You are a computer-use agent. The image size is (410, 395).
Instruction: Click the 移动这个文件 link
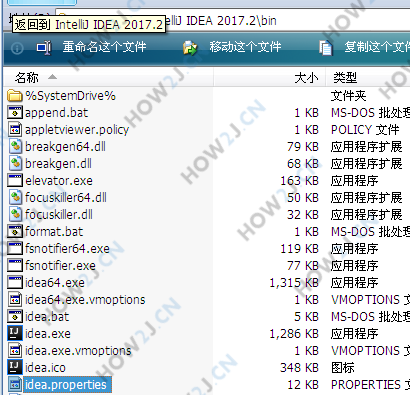pyautogui.click(x=245, y=47)
